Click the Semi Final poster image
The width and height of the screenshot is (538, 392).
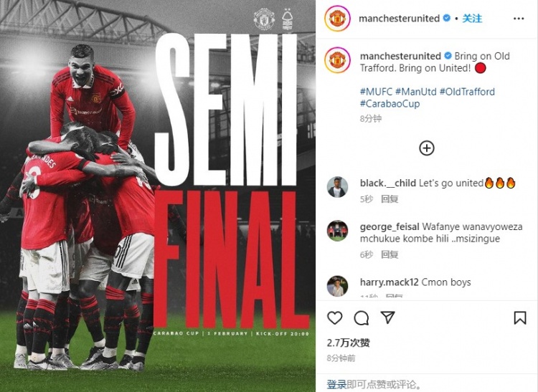click(x=158, y=196)
